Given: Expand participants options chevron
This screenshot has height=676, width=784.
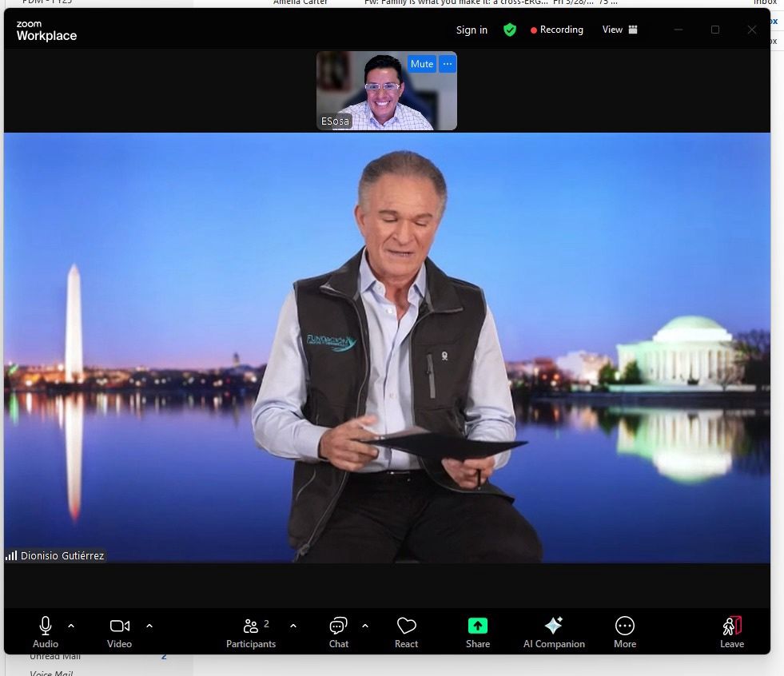Looking at the screenshot, I should (x=293, y=626).
